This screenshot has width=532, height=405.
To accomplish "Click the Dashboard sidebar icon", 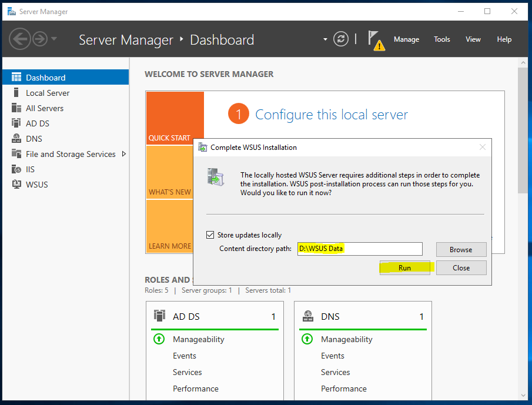I will [x=16, y=78].
